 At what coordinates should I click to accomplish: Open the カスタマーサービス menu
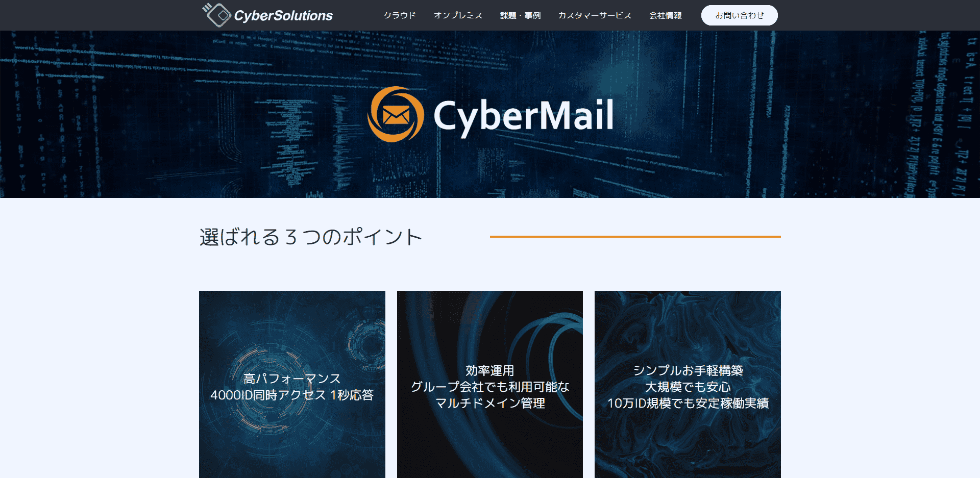point(595,15)
